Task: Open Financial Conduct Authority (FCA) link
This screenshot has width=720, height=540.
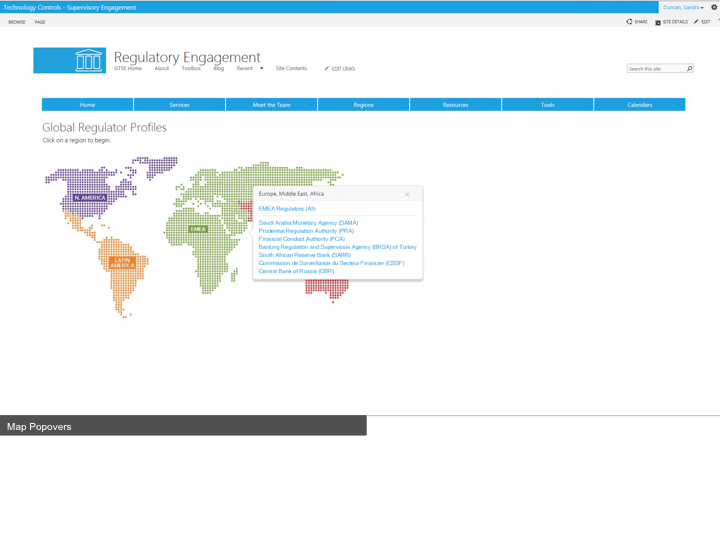Action: 301,239
